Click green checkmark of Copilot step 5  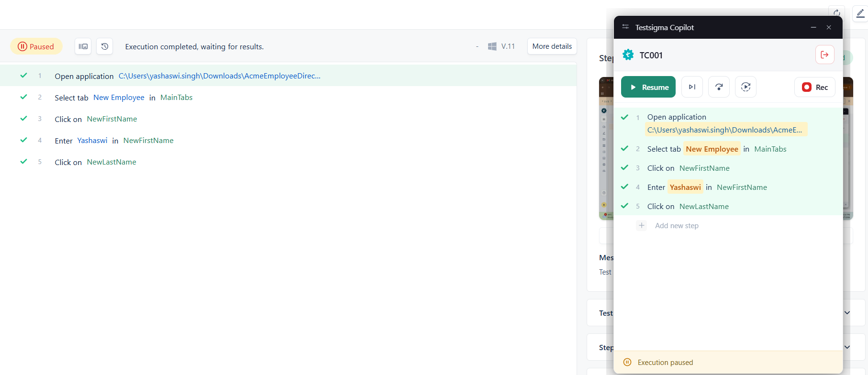pos(624,206)
